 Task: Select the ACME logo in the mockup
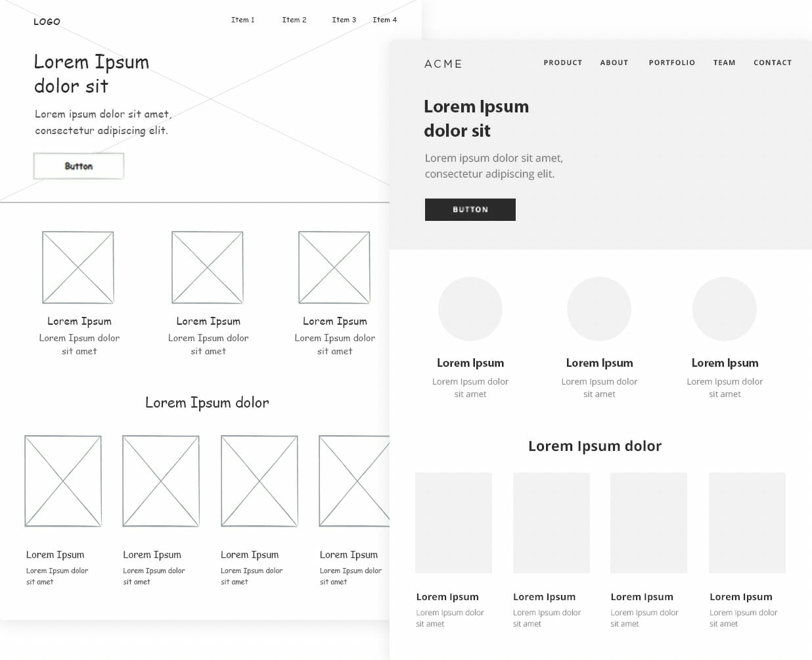click(443, 64)
